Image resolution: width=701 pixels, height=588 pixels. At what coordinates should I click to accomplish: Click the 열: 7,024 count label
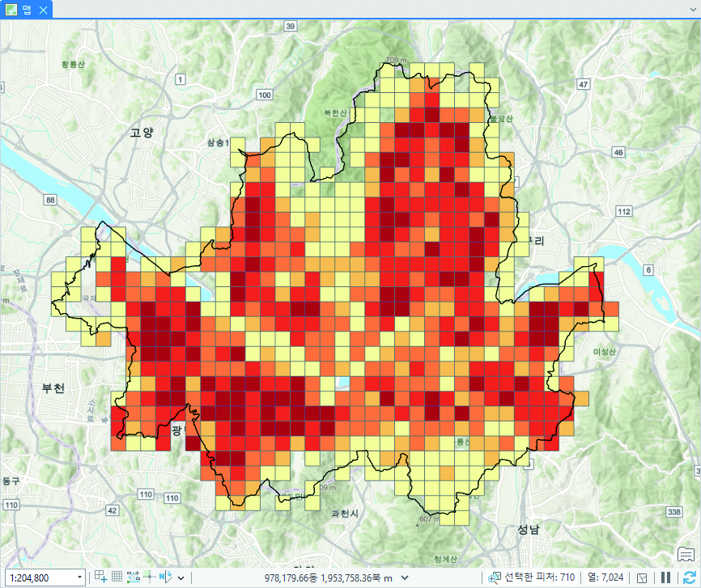[x=605, y=577]
